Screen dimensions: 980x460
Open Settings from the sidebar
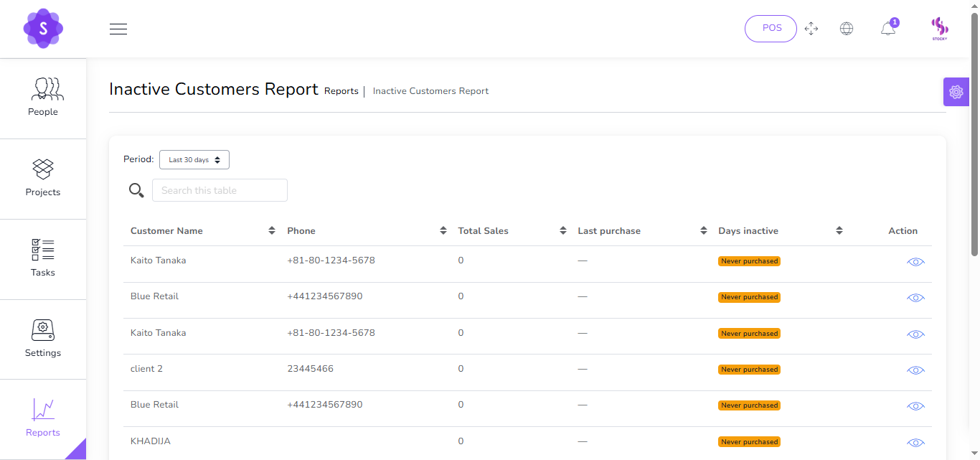tap(43, 339)
